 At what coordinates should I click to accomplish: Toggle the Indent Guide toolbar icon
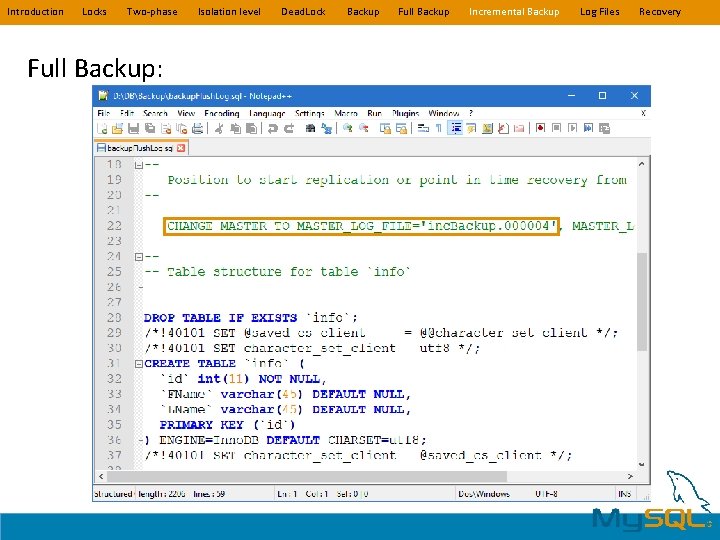click(x=456, y=129)
